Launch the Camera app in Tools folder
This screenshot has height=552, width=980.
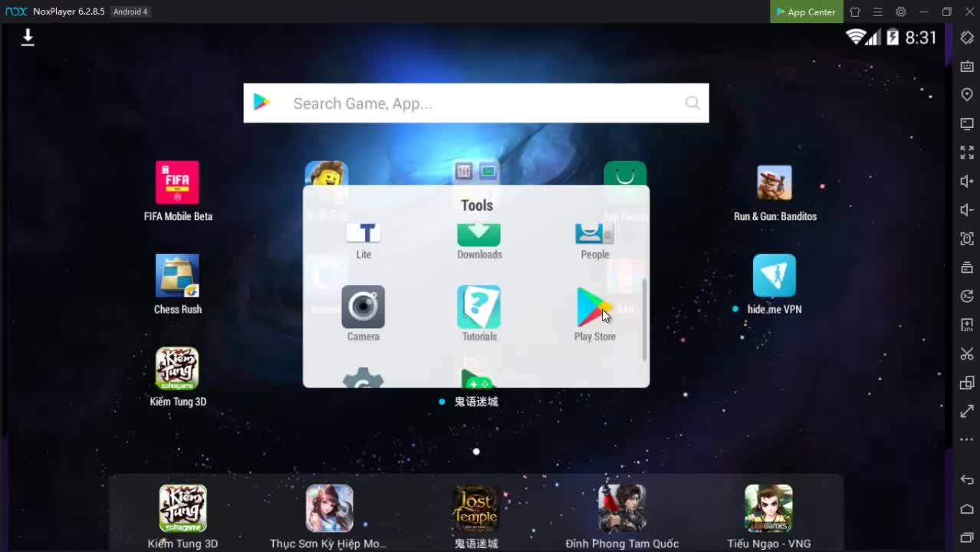click(363, 307)
